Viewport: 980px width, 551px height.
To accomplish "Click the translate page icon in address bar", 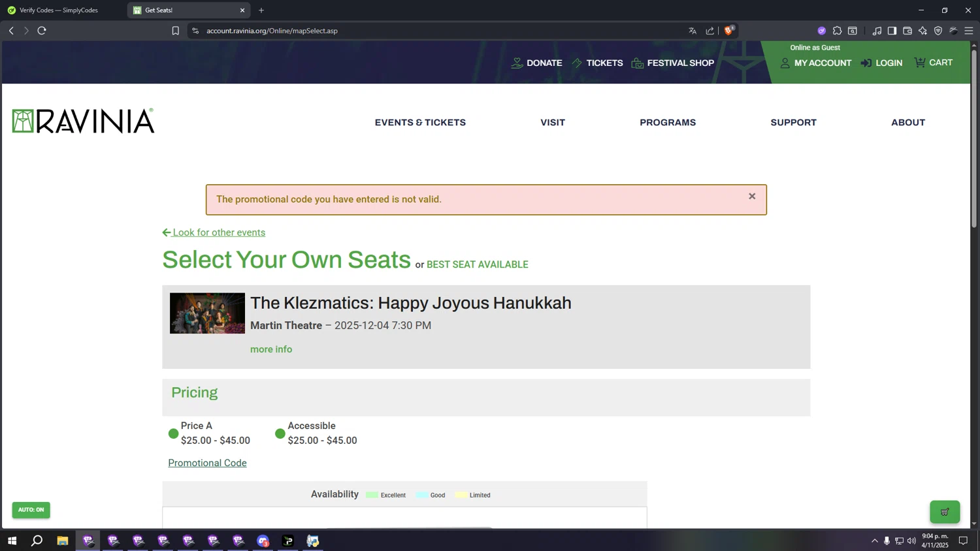I will (x=693, y=31).
